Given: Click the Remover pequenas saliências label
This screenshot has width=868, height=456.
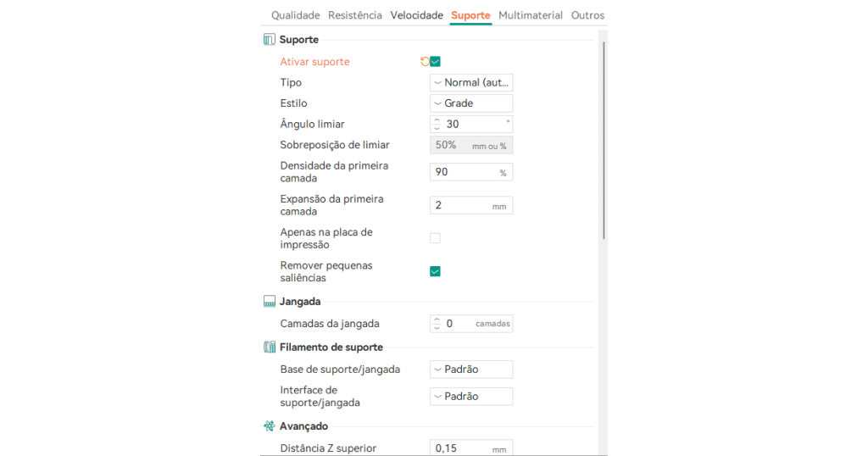Looking at the screenshot, I should click(x=326, y=272).
